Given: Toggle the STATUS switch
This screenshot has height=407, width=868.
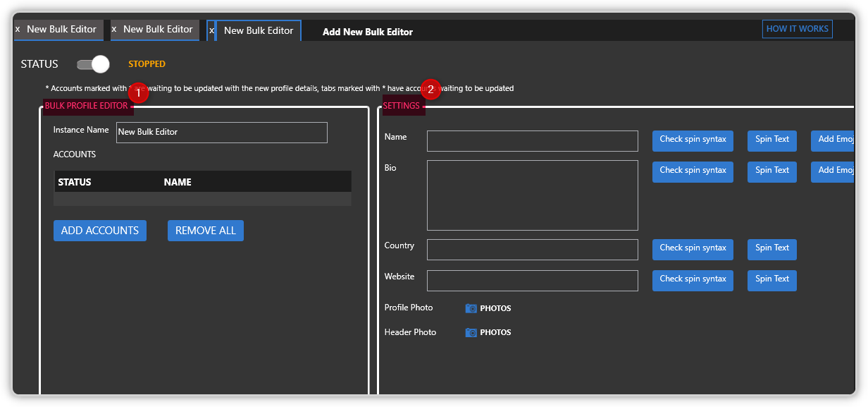Looking at the screenshot, I should 92,63.
